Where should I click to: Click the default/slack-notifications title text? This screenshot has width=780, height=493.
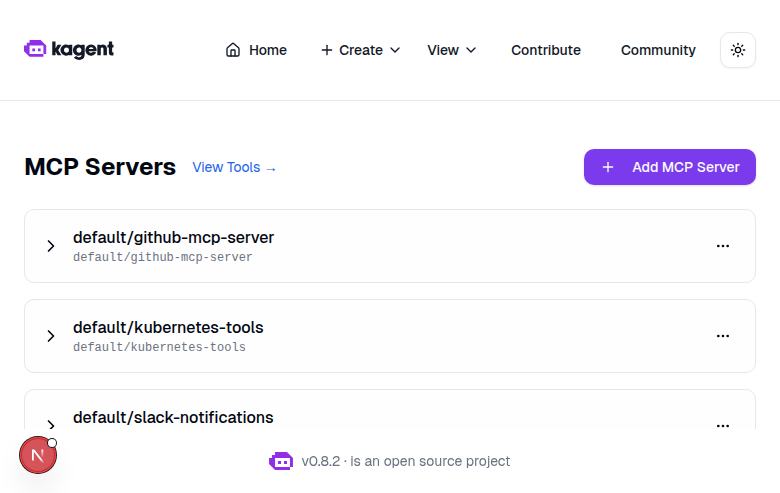coord(173,417)
